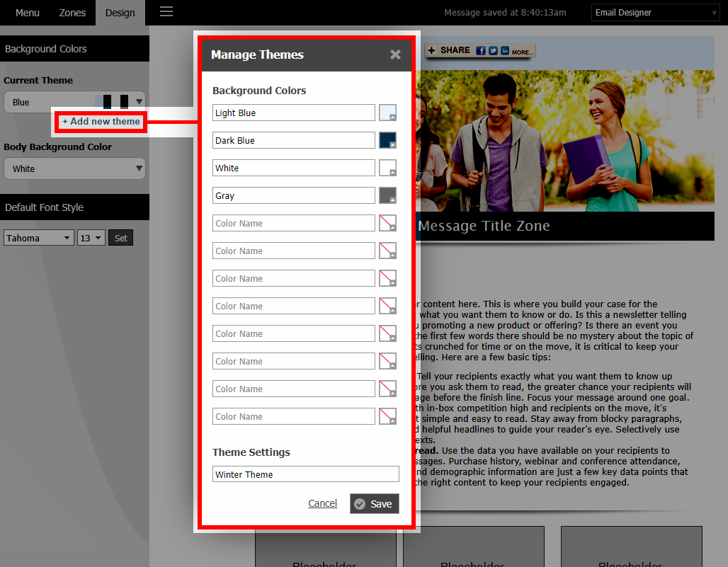Click the first empty Color Name field

pos(293,223)
